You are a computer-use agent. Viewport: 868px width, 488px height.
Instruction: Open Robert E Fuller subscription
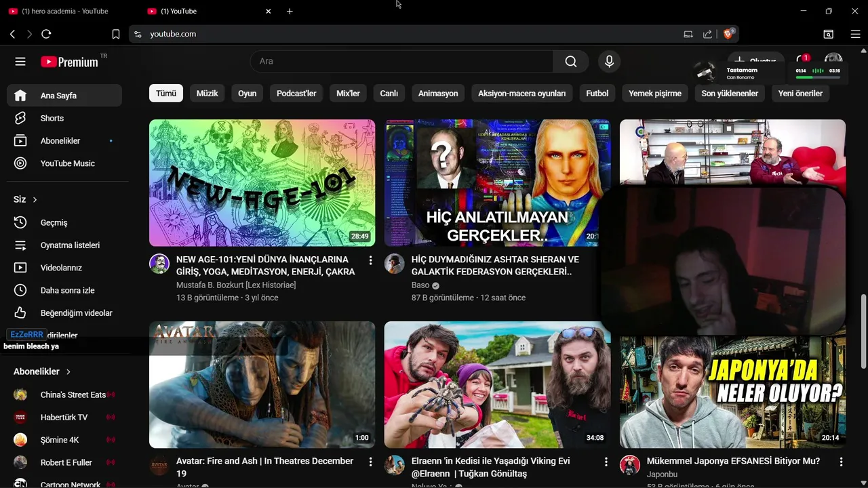point(64,462)
